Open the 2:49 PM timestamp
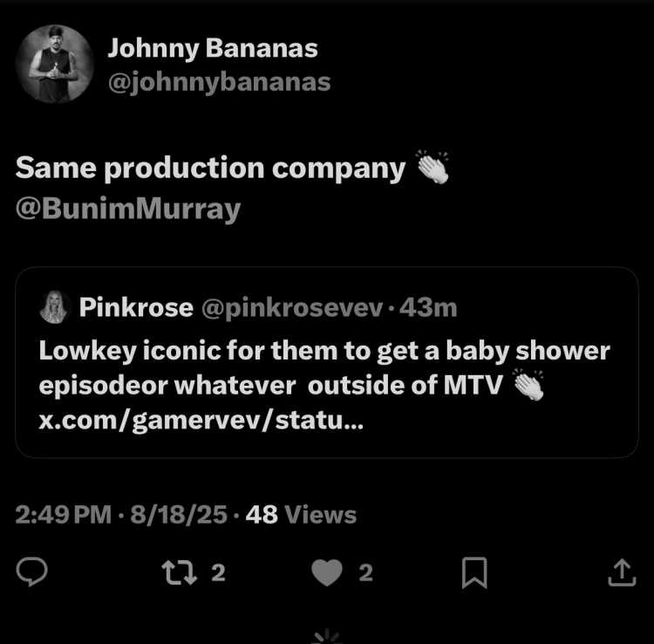The width and height of the screenshot is (654, 644). pos(64,514)
